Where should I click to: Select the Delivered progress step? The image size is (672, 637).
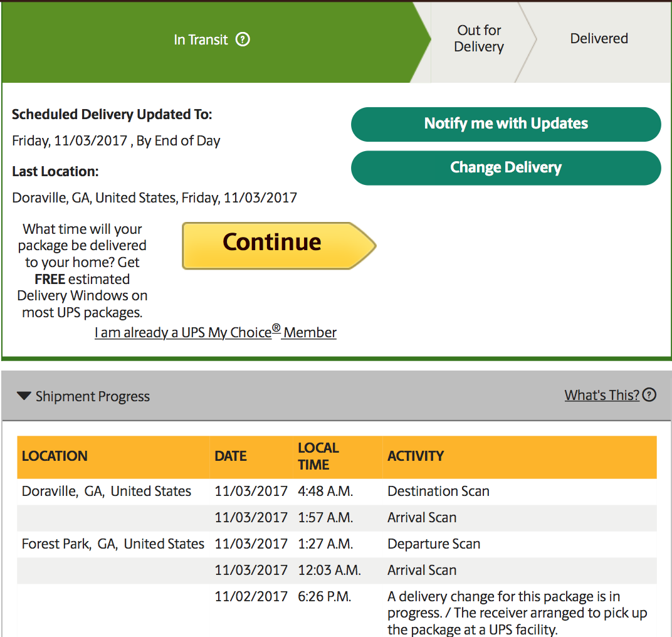599,39
